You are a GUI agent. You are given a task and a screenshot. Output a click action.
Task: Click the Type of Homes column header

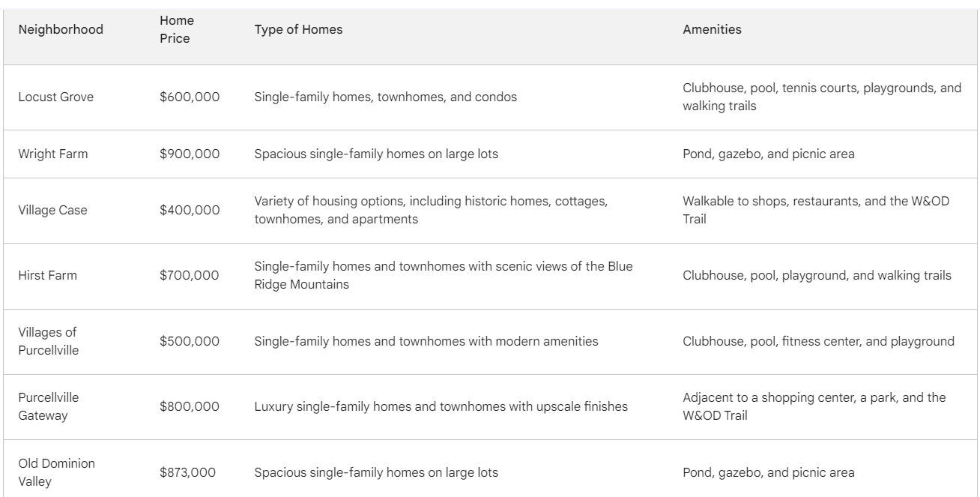pos(298,30)
